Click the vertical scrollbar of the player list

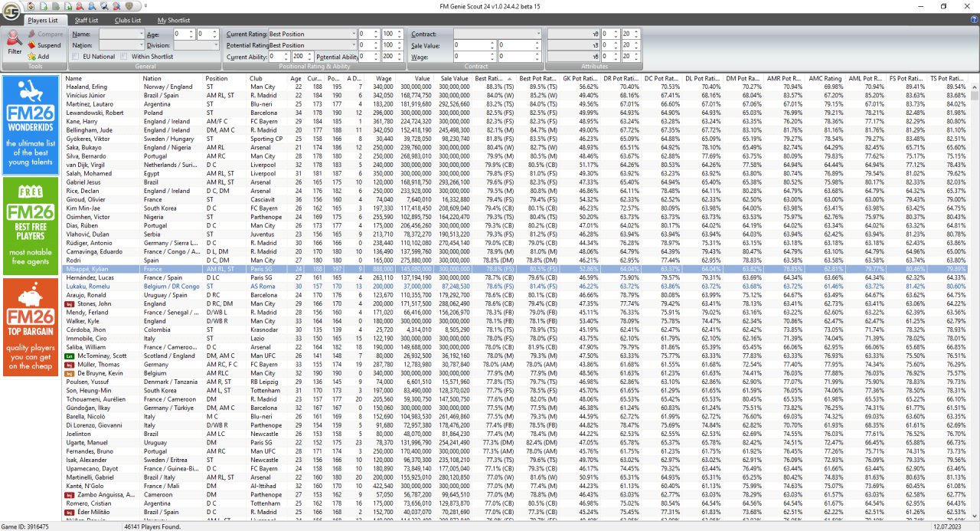[x=975, y=299]
